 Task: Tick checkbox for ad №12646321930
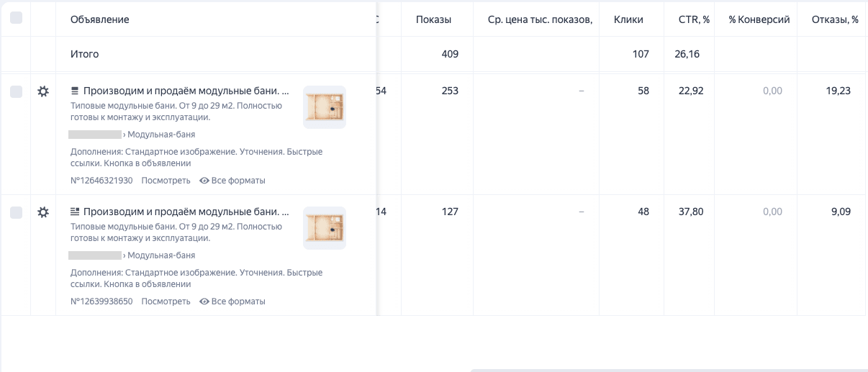pyautogui.click(x=16, y=91)
